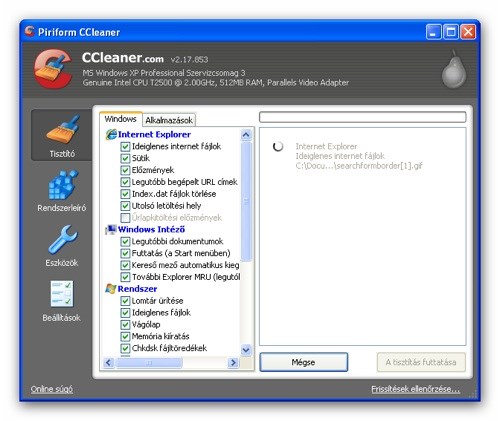Image resolution: width=500 pixels, height=421 pixels.
Task: Uncheck the Sütik checkbox
Action: 125,158
